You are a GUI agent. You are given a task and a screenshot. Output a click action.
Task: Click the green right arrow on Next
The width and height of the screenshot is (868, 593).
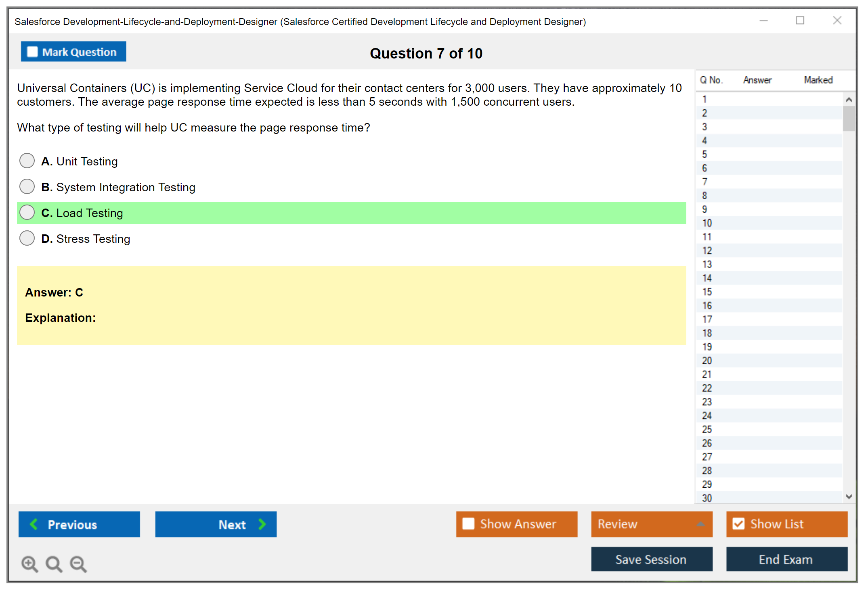pos(262,524)
